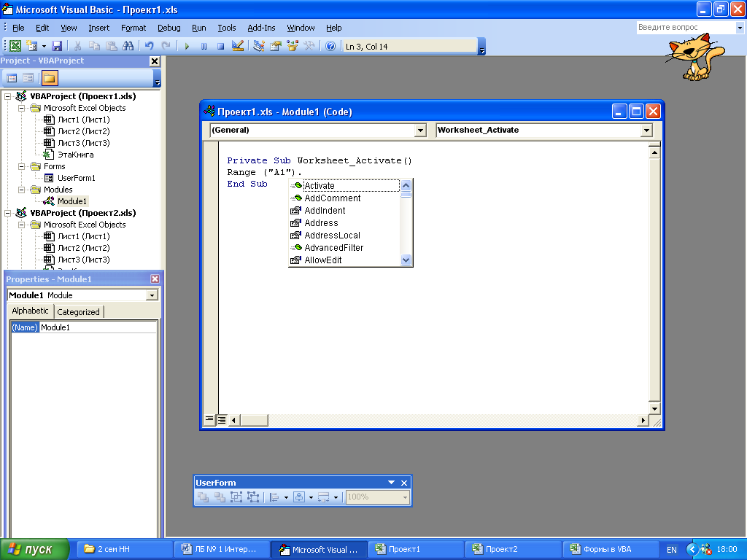Click Bring to Front icon on UserForm toolbar
This screenshot has height=560, width=747.
coord(203,497)
